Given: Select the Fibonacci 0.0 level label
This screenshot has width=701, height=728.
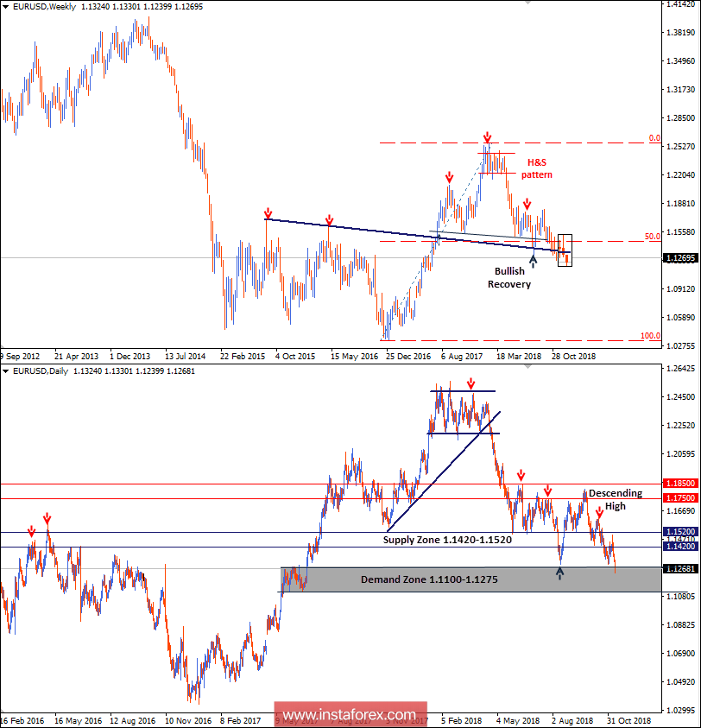Looking at the screenshot, I should coord(654,138).
